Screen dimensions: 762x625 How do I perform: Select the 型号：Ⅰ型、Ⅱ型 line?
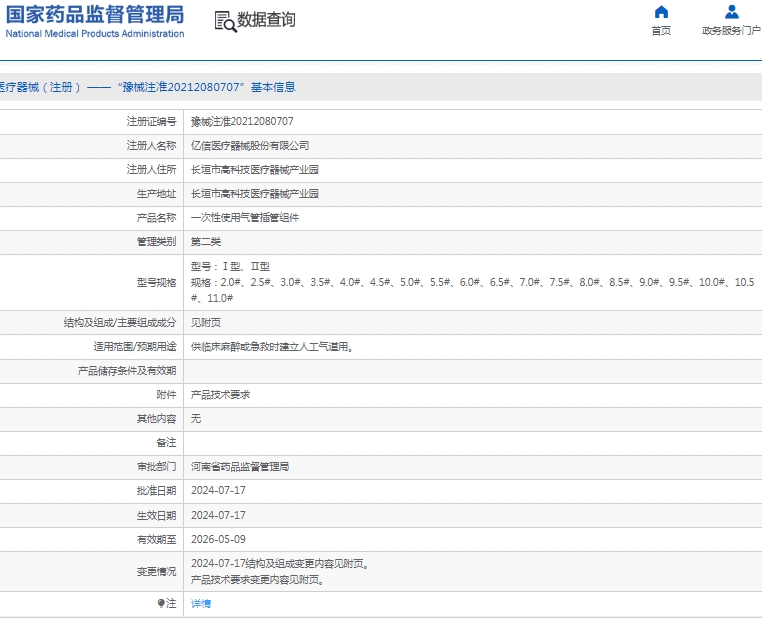(x=230, y=266)
